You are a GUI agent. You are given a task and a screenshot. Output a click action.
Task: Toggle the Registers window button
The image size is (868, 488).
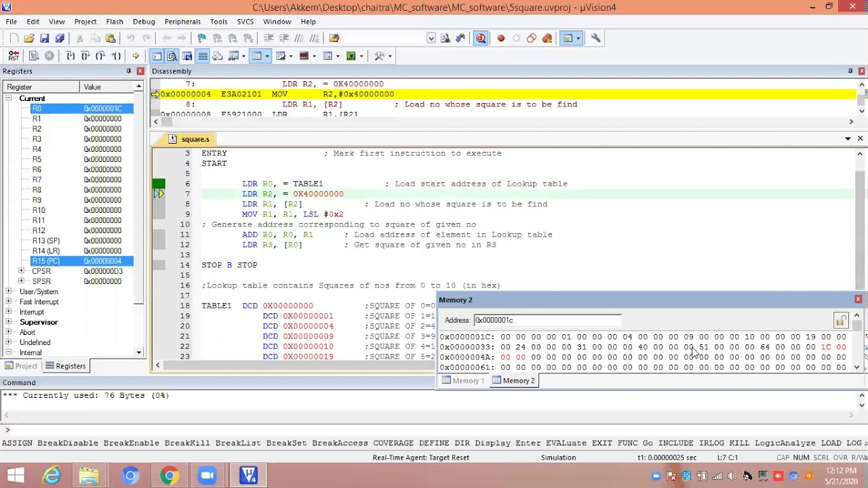[202, 56]
